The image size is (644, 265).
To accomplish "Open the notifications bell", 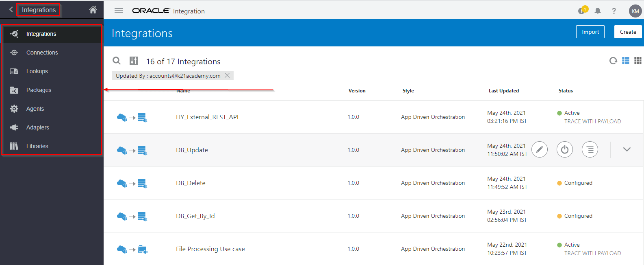I will 598,11.
